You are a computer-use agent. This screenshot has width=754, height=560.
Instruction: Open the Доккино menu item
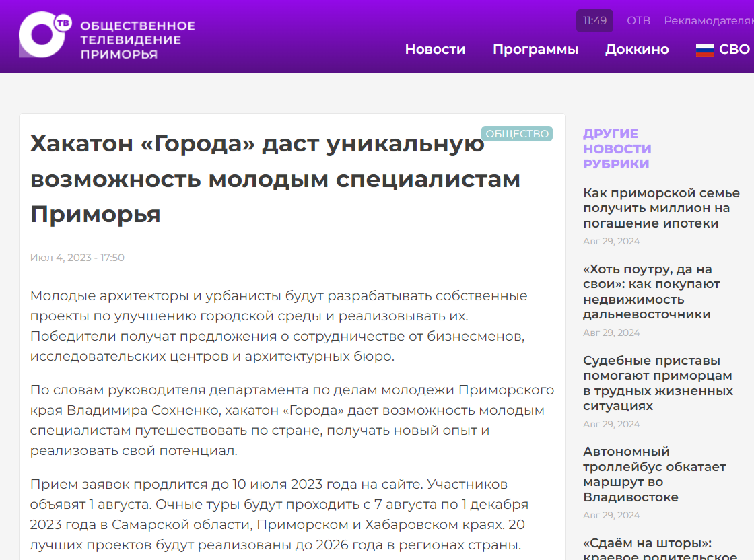point(637,50)
